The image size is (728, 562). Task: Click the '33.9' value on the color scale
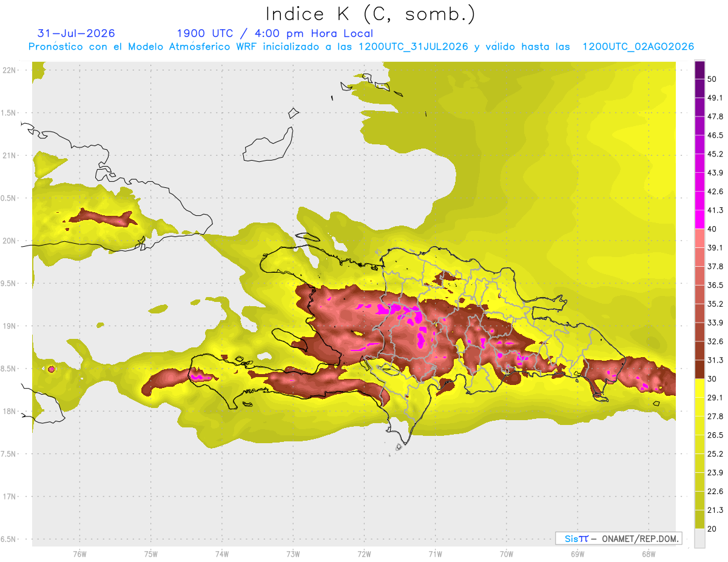pos(715,323)
